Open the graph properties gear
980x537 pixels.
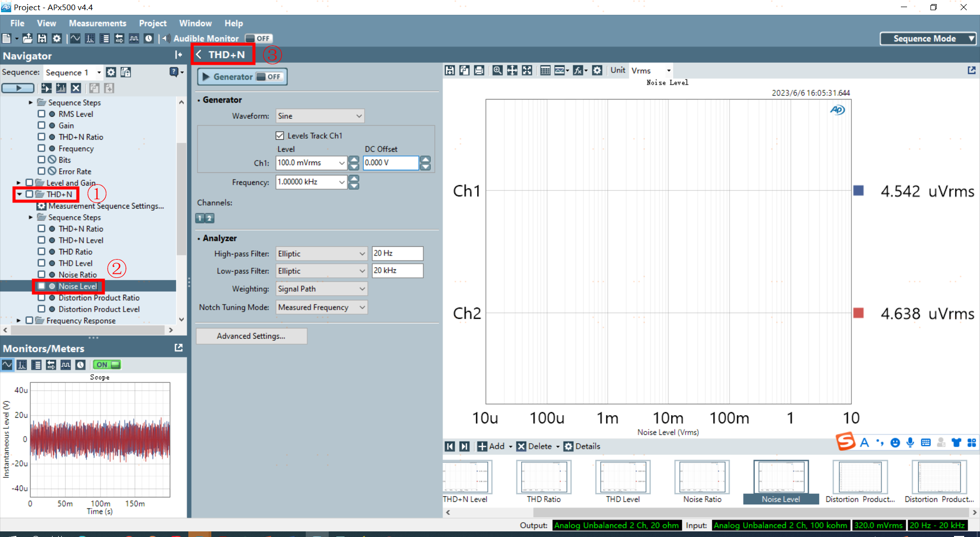pos(597,70)
